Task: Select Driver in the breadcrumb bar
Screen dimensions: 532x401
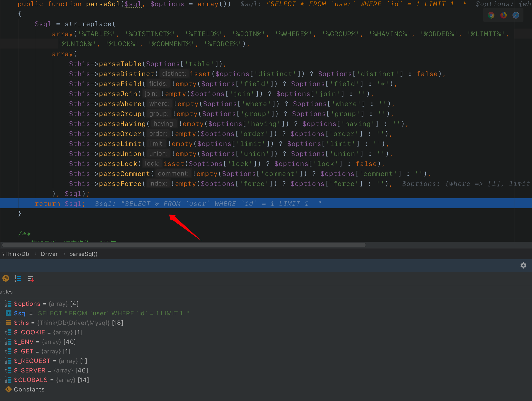Action: coord(49,254)
